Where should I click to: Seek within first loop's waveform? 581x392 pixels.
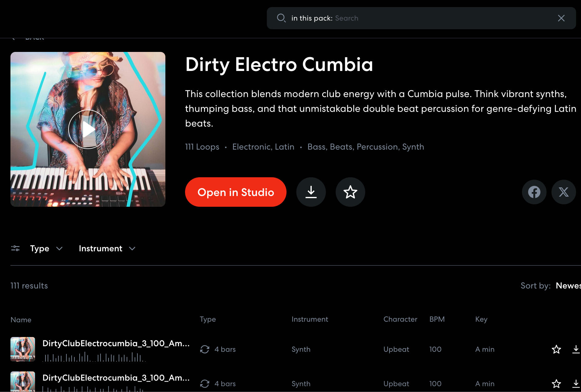[94, 358]
